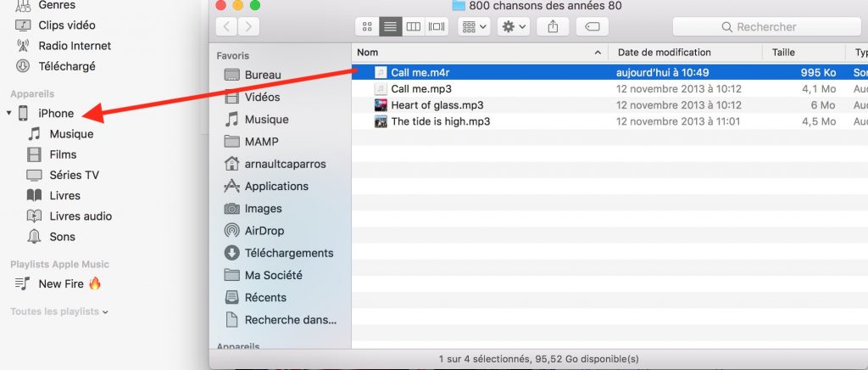Screen dimensions: 868x370
Task: Open Bureau in Finder favorites
Action: (x=263, y=75)
